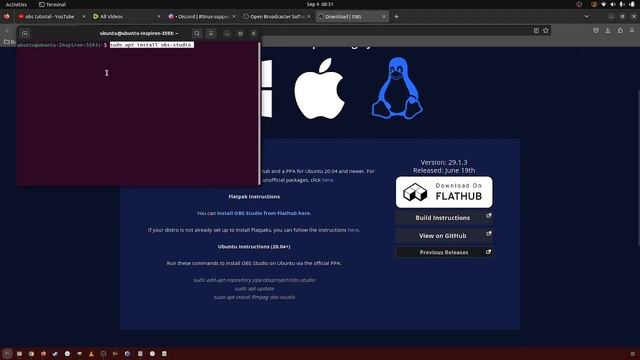The image size is (640, 360).
Task: Open Previous Releases
Action: point(444,252)
